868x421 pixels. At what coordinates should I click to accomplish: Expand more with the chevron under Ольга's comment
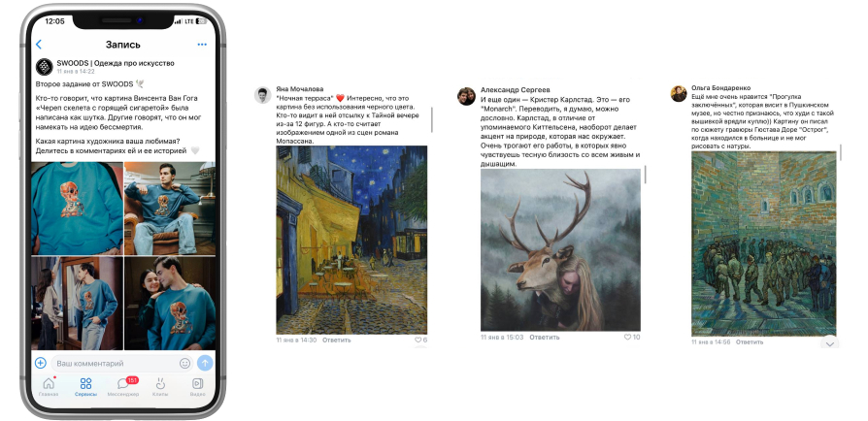tap(829, 343)
